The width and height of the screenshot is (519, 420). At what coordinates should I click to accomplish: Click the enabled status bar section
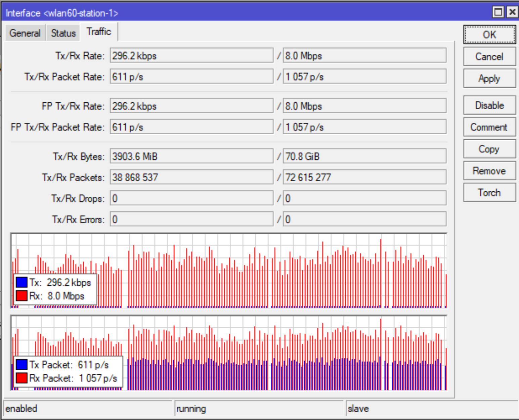(x=87, y=408)
